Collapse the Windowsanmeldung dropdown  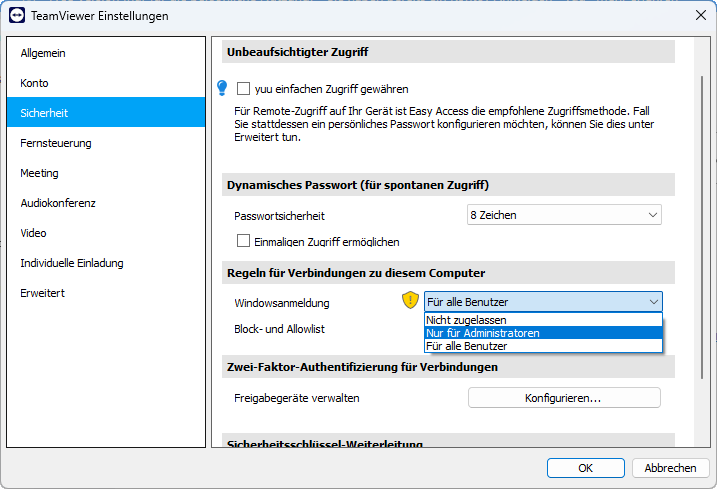[x=654, y=301]
